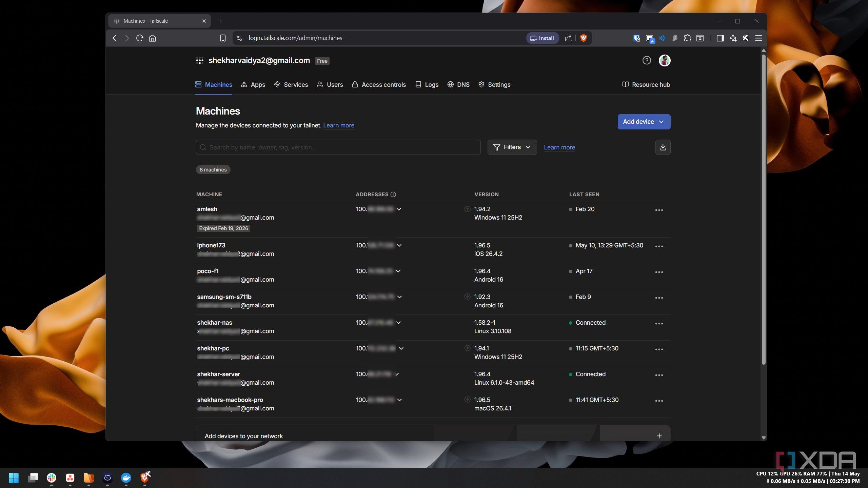The width and height of the screenshot is (868, 488).
Task: Open the Windows Start button
Action: [x=14, y=478]
